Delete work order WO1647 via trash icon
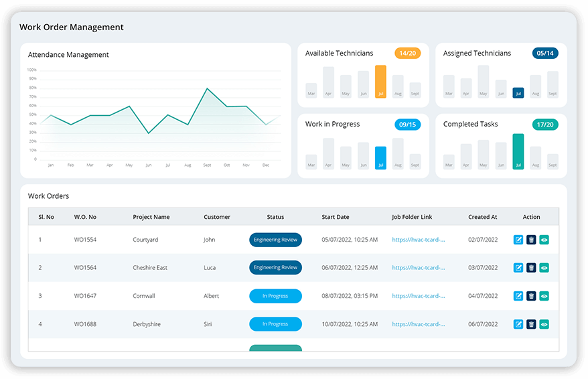Viewport: 588px width, 379px height. (531, 296)
